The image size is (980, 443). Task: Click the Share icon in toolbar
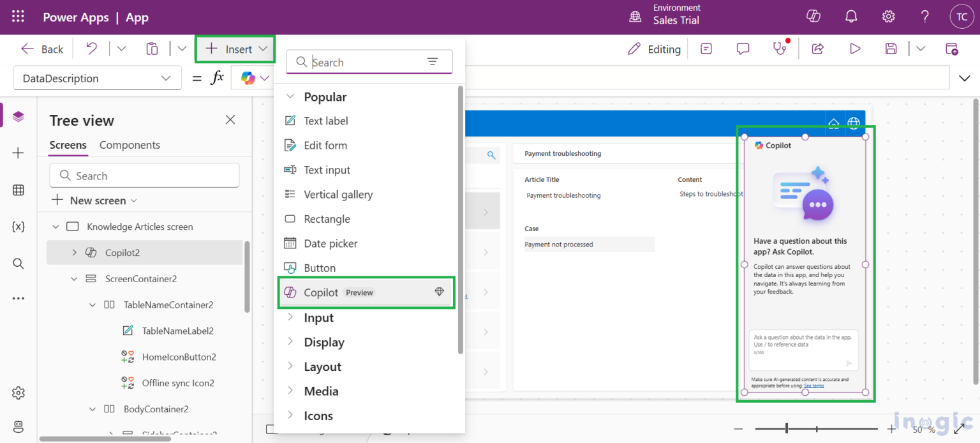click(818, 49)
